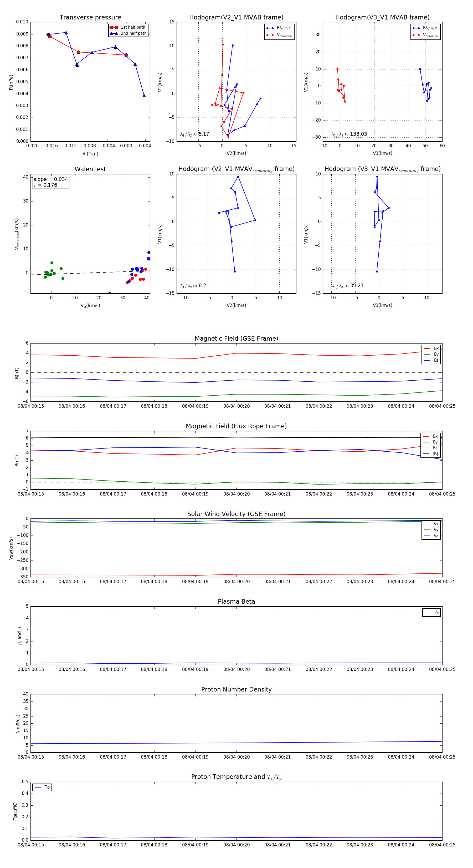This screenshot has height=868, width=473.
Task: Click the '08/04 00:20' tick under Plasma Beta plot
Action: point(236,669)
